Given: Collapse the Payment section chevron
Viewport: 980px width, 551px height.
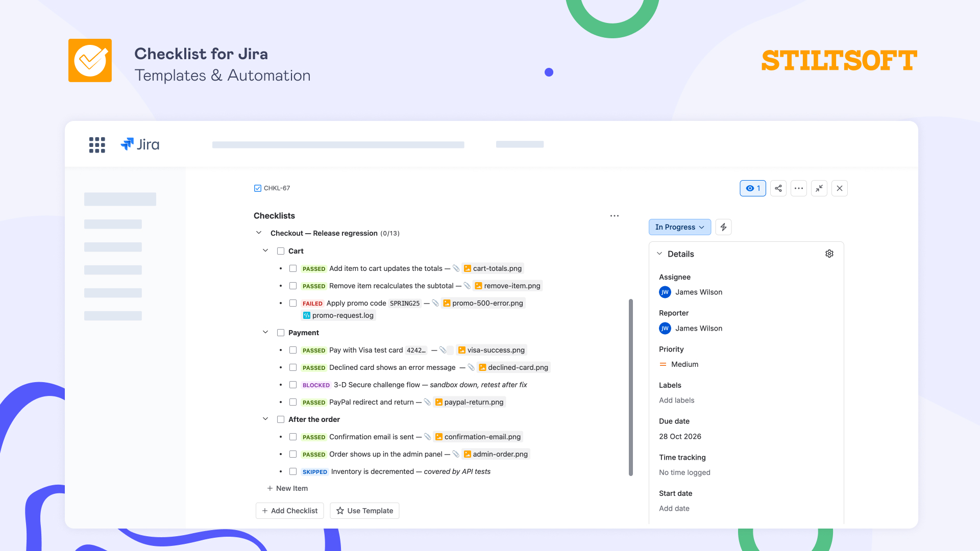Looking at the screenshot, I should 265,332.
